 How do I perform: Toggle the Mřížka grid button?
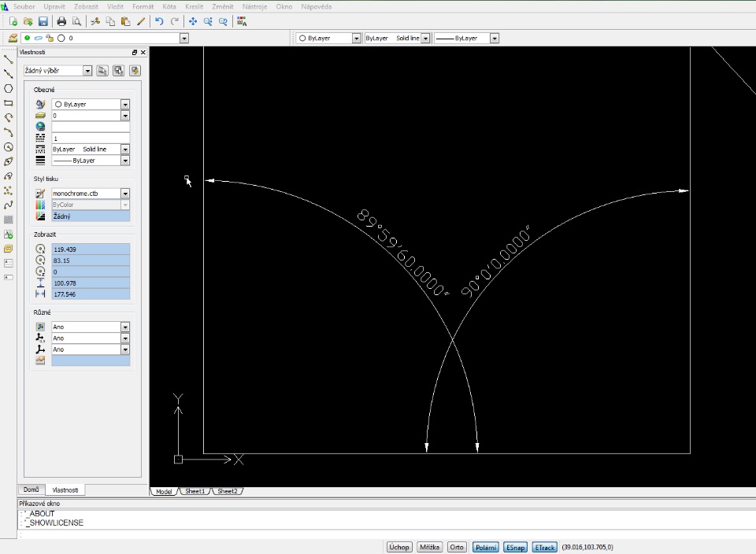(429, 547)
